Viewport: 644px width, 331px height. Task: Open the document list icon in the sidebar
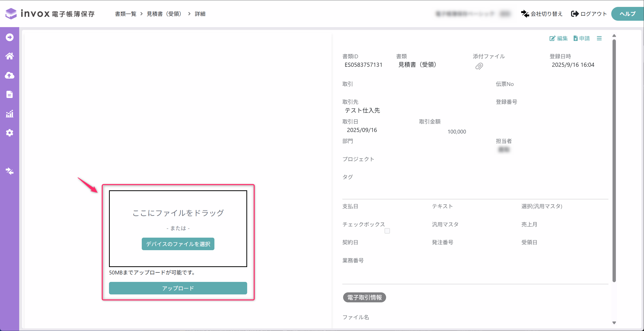point(10,94)
